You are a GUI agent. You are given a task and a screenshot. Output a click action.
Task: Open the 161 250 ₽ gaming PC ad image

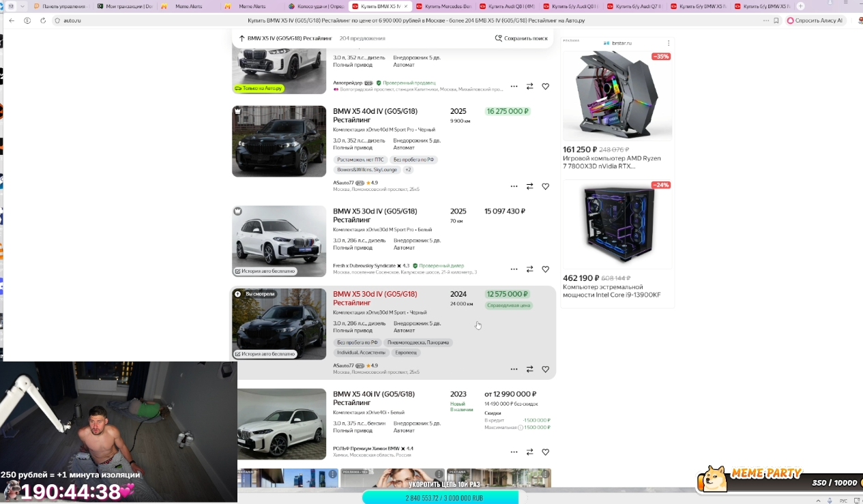tap(617, 95)
